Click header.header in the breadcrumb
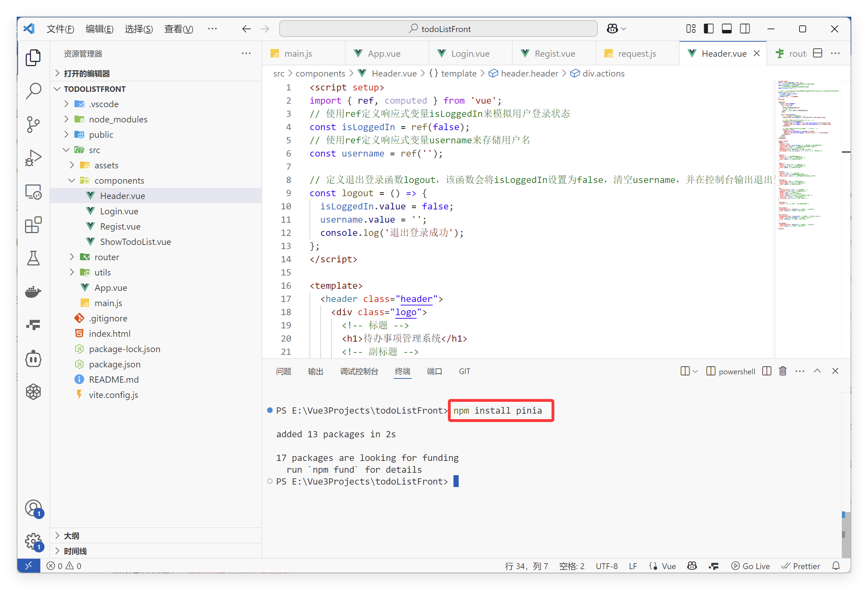Viewport: 868px width, 590px height. tap(529, 74)
